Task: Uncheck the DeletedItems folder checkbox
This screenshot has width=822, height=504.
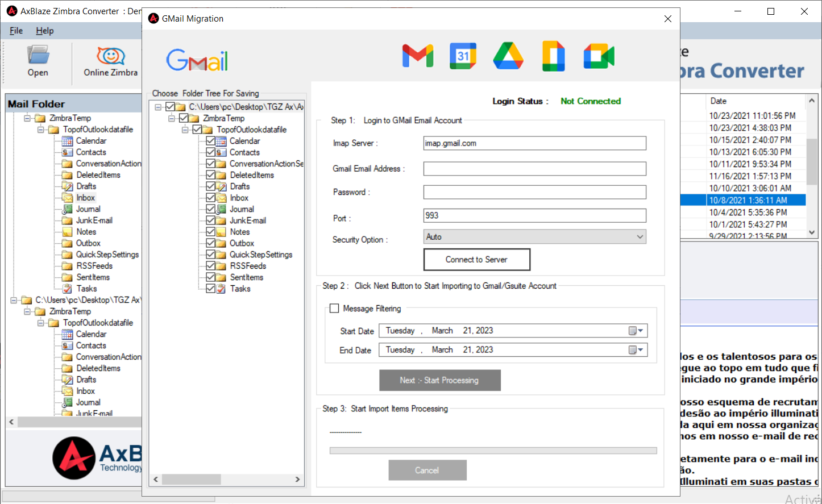Action: tap(210, 175)
